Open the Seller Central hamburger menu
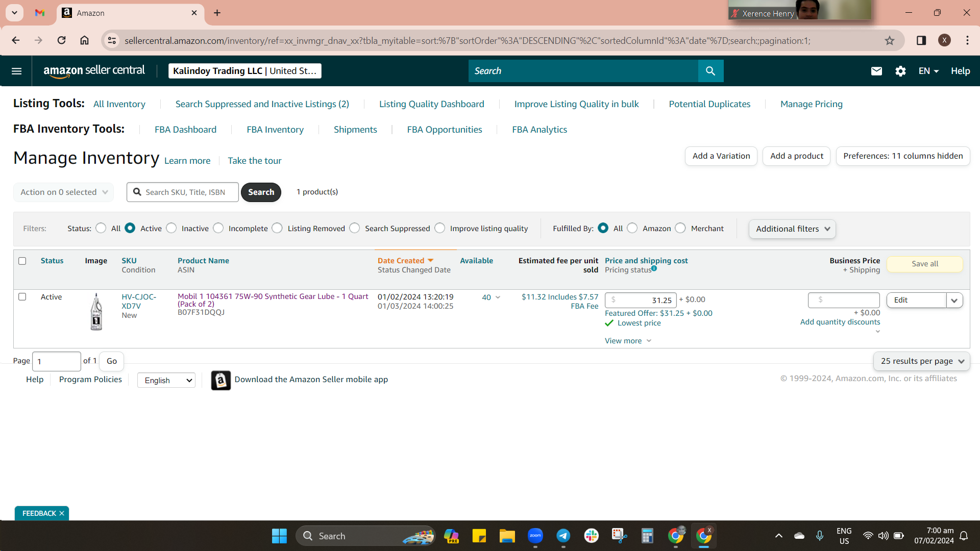The image size is (980, 551). 16,71
